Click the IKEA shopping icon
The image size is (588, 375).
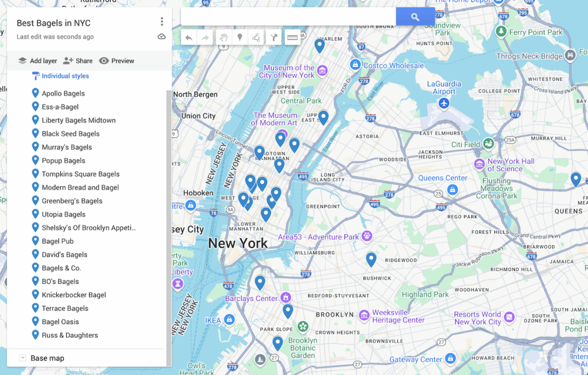tap(229, 319)
